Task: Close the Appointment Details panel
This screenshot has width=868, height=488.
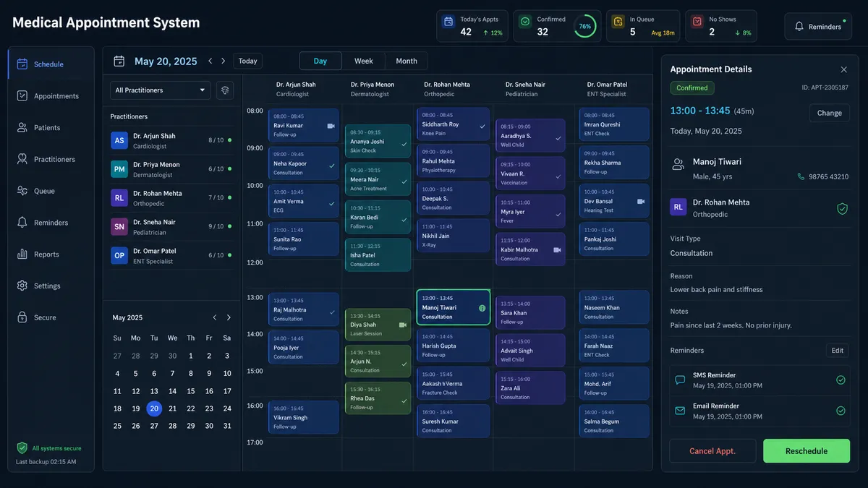Action: pos(843,69)
